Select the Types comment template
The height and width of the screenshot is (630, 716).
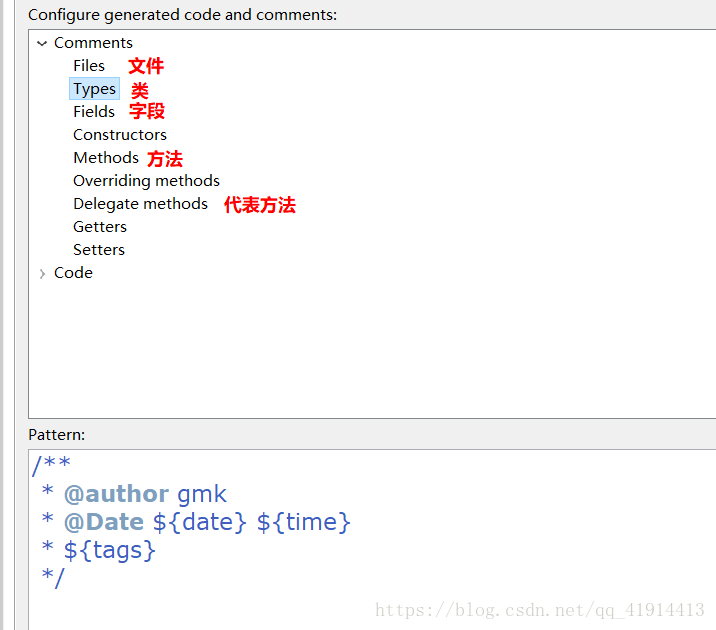pyautogui.click(x=95, y=89)
